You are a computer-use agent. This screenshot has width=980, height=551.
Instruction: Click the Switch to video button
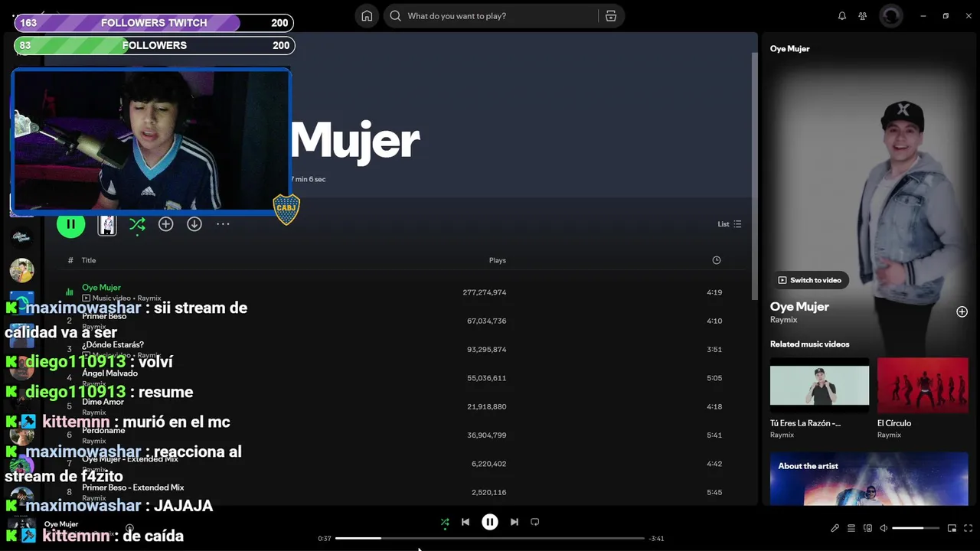(809, 280)
